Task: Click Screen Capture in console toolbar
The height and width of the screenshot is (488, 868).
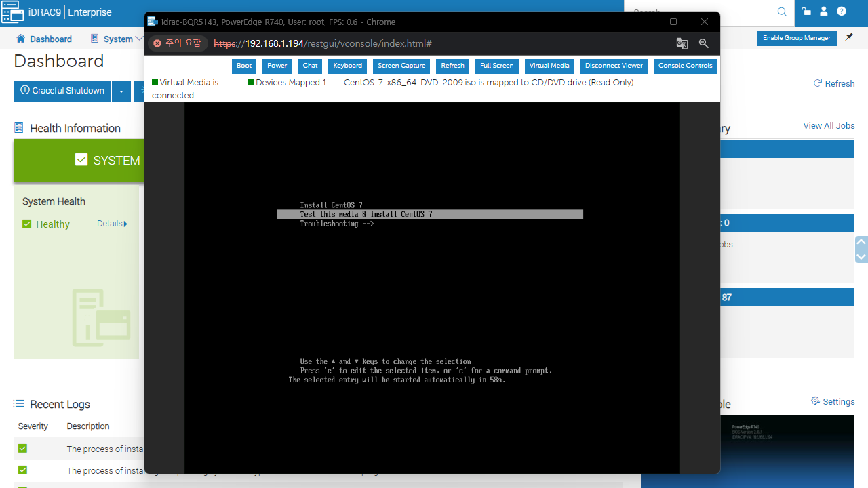Action: [x=401, y=66]
